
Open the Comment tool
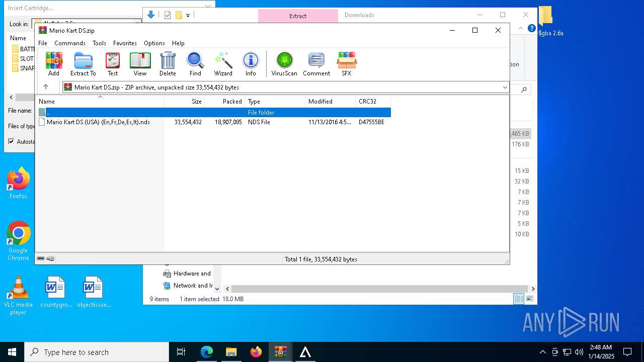pyautogui.click(x=316, y=64)
